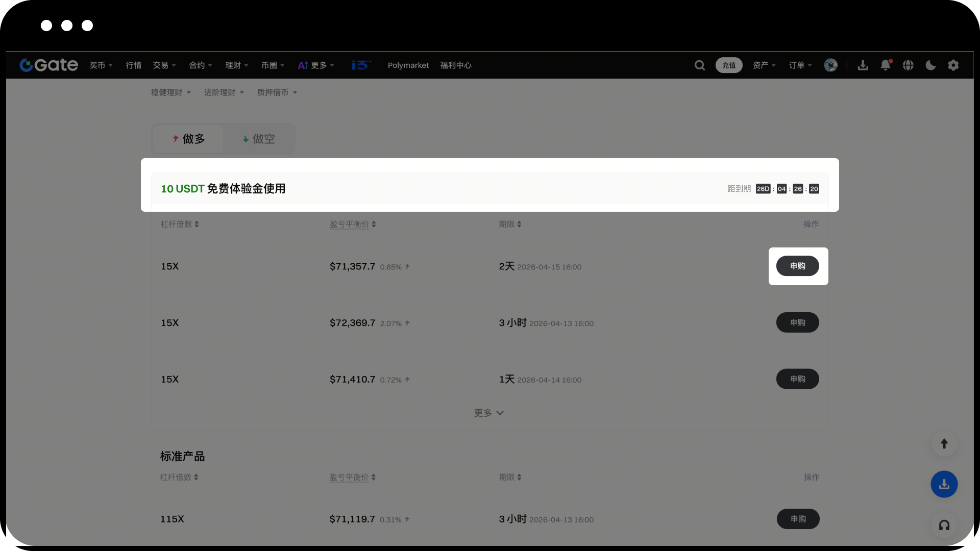980x551 pixels.
Task: Open the headset customer support icon
Action: pyautogui.click(x=944, y=525)
